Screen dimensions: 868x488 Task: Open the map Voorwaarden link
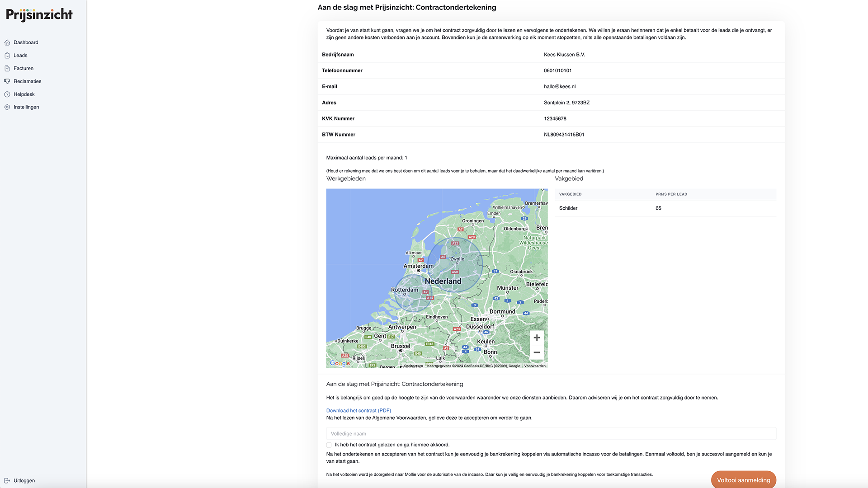(535, 366)
